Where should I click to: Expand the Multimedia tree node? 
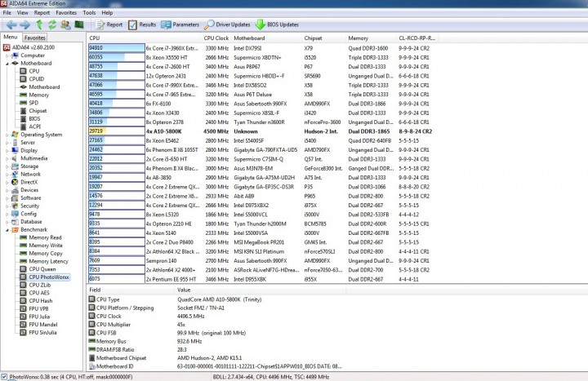coord(7,158)
